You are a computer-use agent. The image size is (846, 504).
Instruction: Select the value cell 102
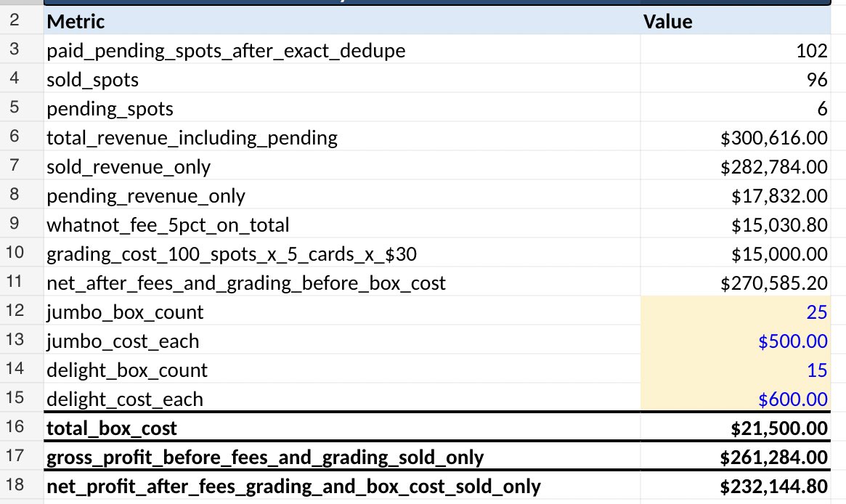tap(736, 49)
